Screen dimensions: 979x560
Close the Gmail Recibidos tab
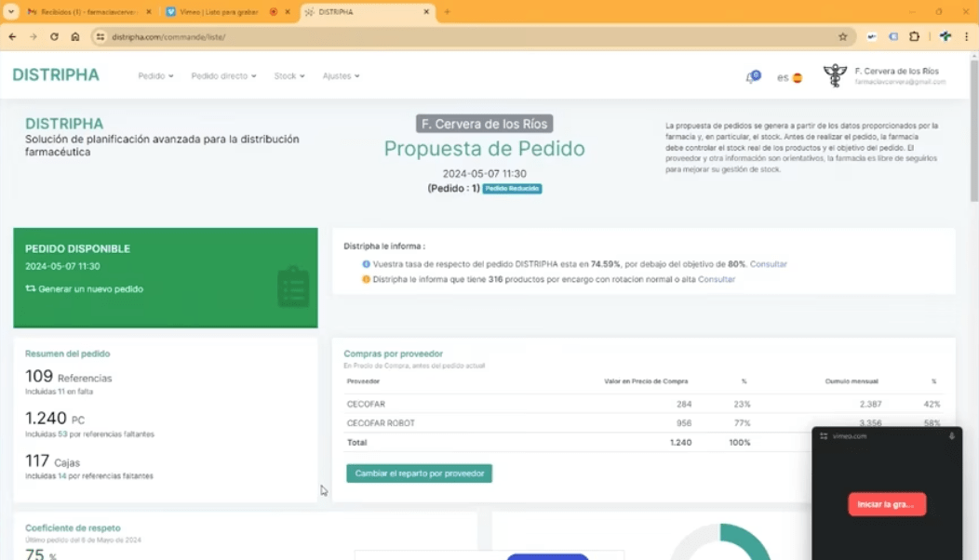tap(149, 12)
